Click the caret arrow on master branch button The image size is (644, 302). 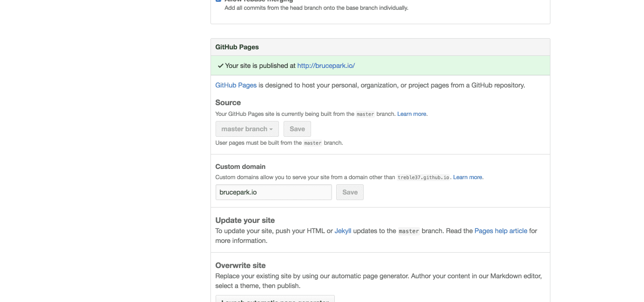coord(271,129)
